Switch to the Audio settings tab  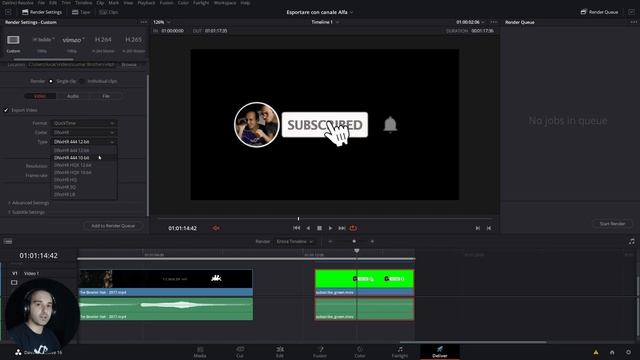[x=73, y=96]
